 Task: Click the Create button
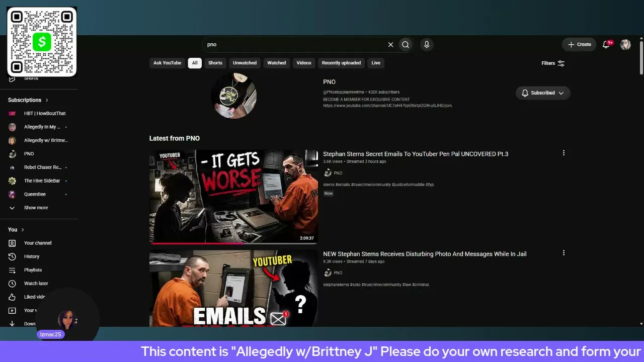[579, 44]
